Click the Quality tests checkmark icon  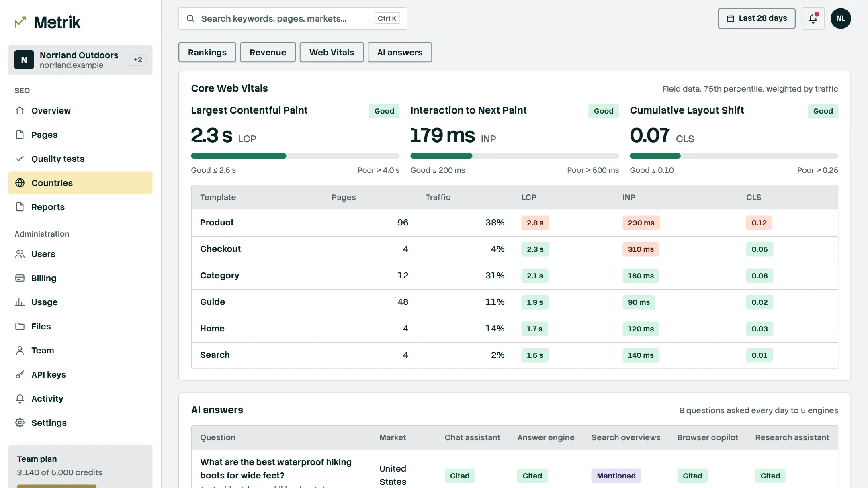pos(20,159)
